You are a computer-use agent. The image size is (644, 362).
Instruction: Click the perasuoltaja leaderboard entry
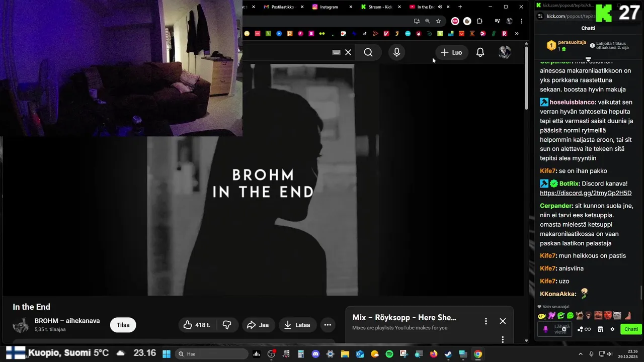566,46
